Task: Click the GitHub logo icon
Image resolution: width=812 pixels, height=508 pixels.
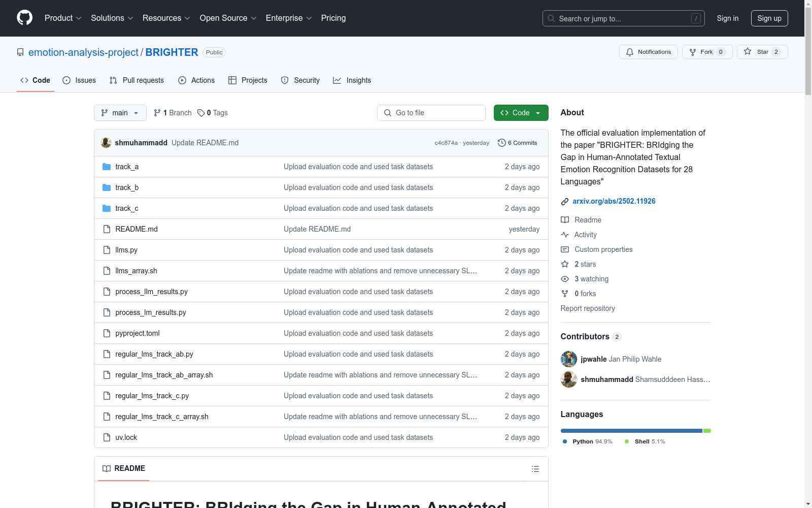Action: point(24,18)
